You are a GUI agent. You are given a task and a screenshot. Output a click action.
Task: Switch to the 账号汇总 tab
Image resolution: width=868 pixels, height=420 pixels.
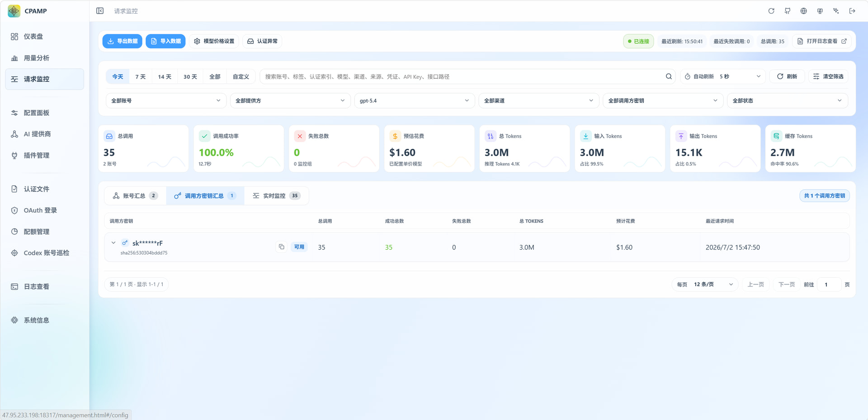135,196
